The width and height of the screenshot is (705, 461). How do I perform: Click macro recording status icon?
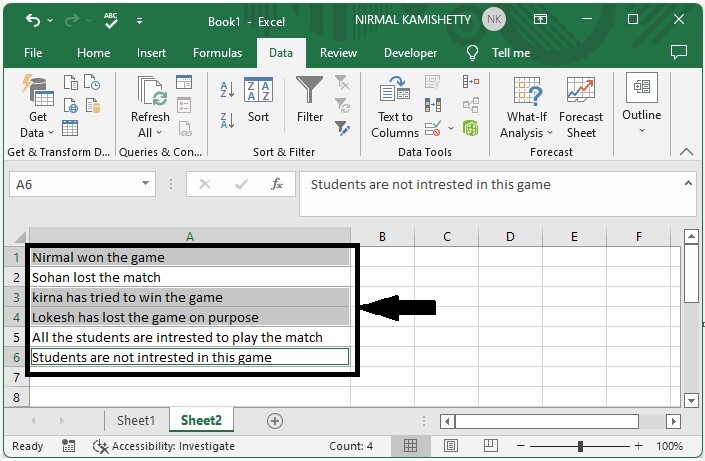click(68, 446)
